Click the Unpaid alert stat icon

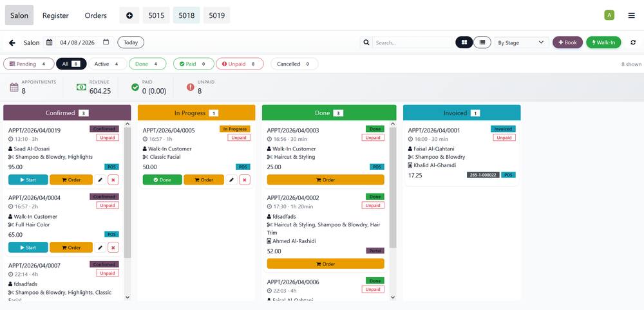click(x=191, y=87)
